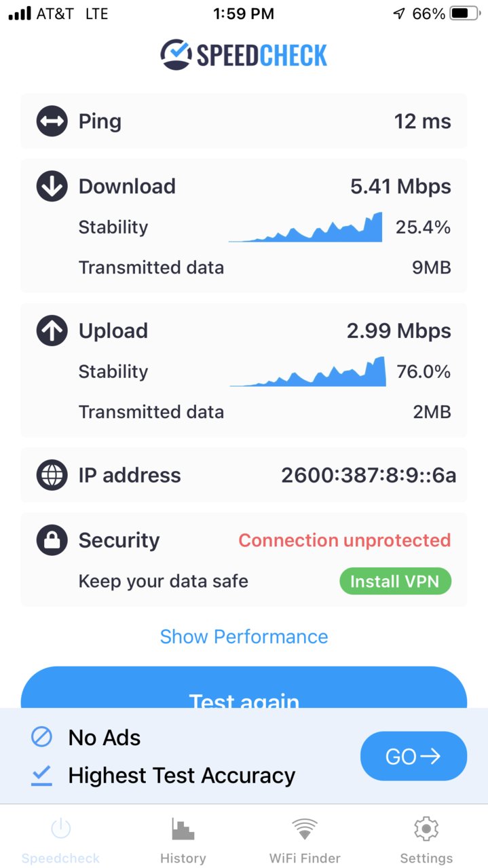Tap the Security padlock icon
Image resolution: width=488 pixels, height=868 pixels.
click(x=52, y=540)
